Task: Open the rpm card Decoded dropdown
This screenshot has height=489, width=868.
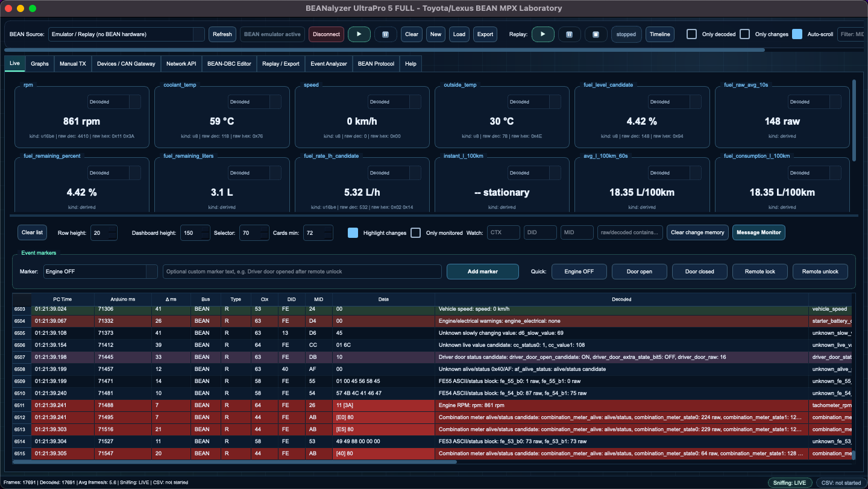Action: tap(115, 102)
